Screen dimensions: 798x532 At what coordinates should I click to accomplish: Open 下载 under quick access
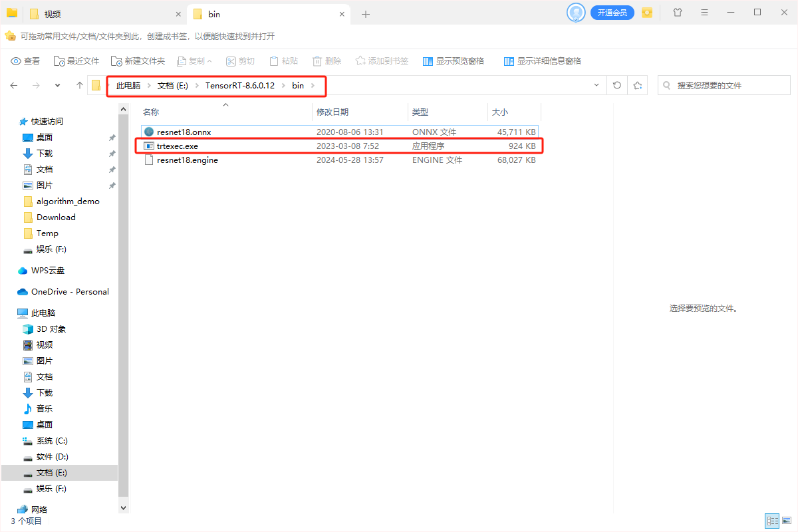pos(44,154)
